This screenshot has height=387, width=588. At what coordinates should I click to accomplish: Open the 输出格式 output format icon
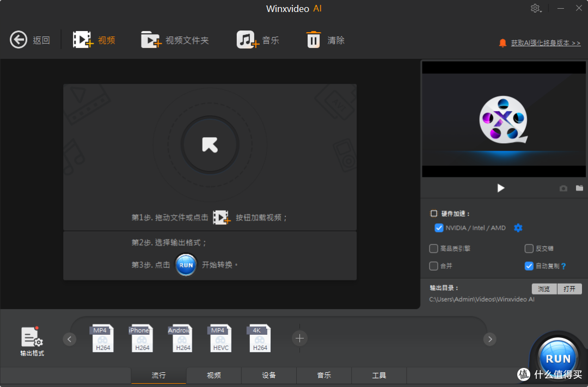[32, 341]
